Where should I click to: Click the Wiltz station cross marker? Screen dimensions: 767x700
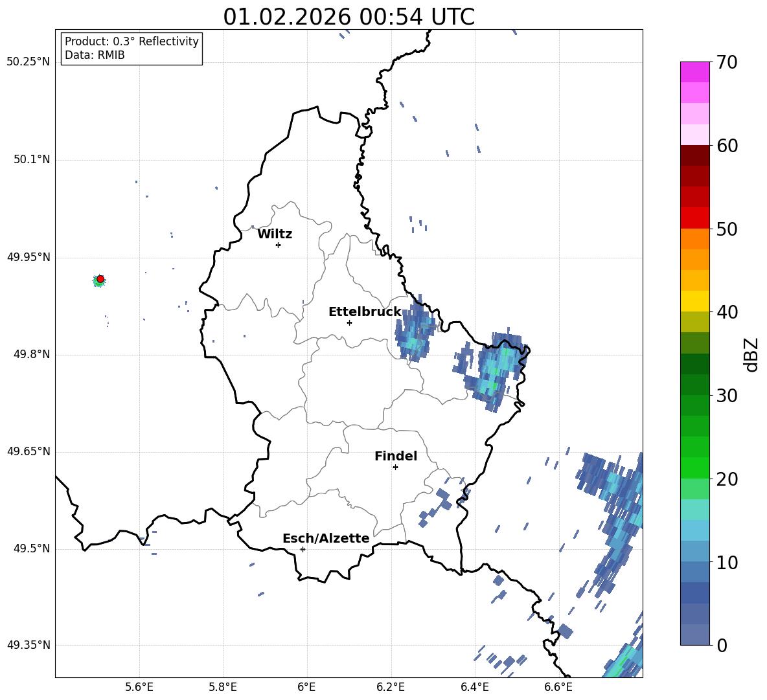click(x=279, y=245)
